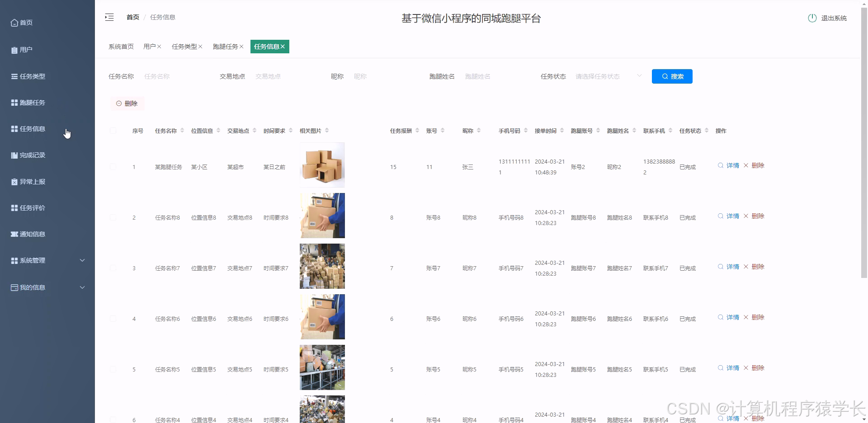Screen dimensions: 868x423
Task: Collapse the sidebar with the hamburger icon
Action: 109,17
